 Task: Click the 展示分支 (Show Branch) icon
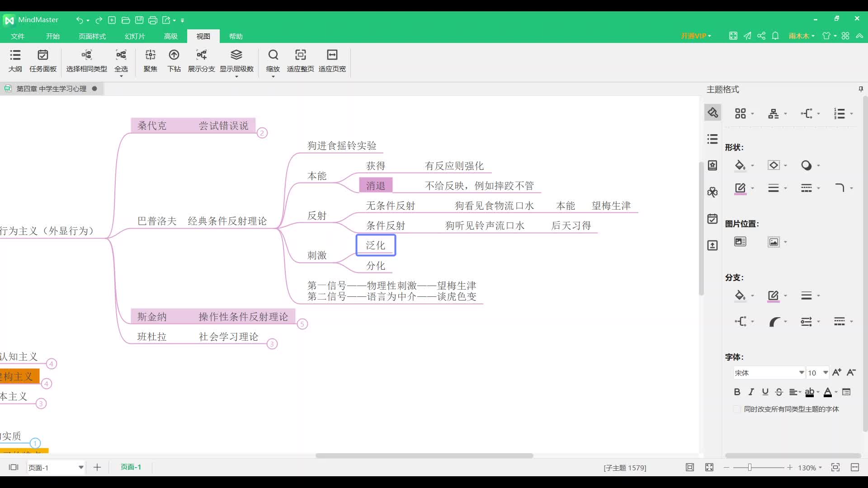[x=201, y=61]
